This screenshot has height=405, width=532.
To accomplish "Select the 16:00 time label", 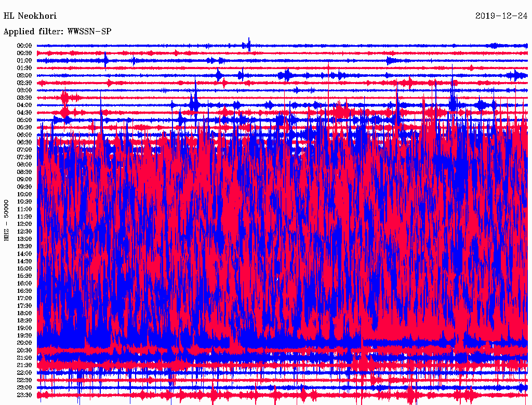I will click(24, 283).
